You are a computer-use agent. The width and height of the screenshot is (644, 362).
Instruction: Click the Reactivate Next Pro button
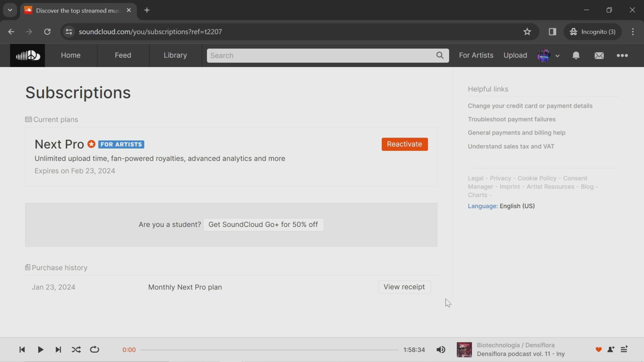click(x=405, y=144)
